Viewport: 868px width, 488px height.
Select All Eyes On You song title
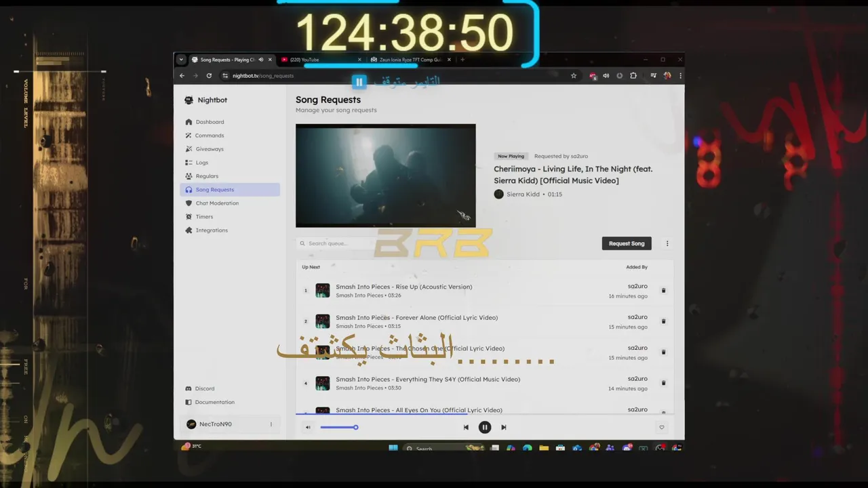click(419, 410)
